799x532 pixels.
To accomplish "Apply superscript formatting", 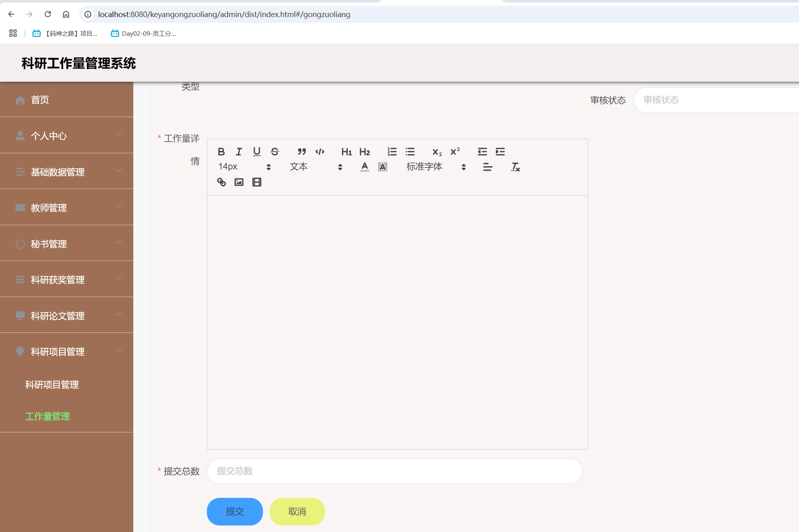I will pos(455,152).
